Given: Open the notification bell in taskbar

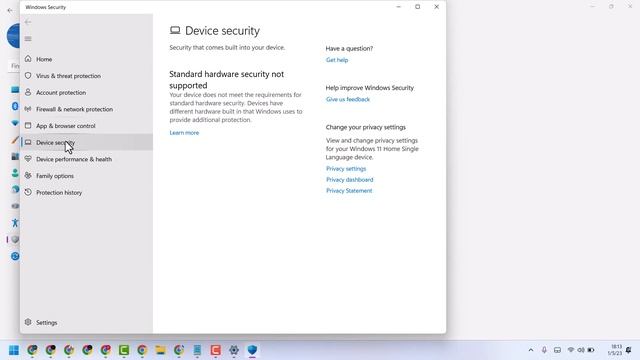Looking at the screenshot, I should 629,350.
